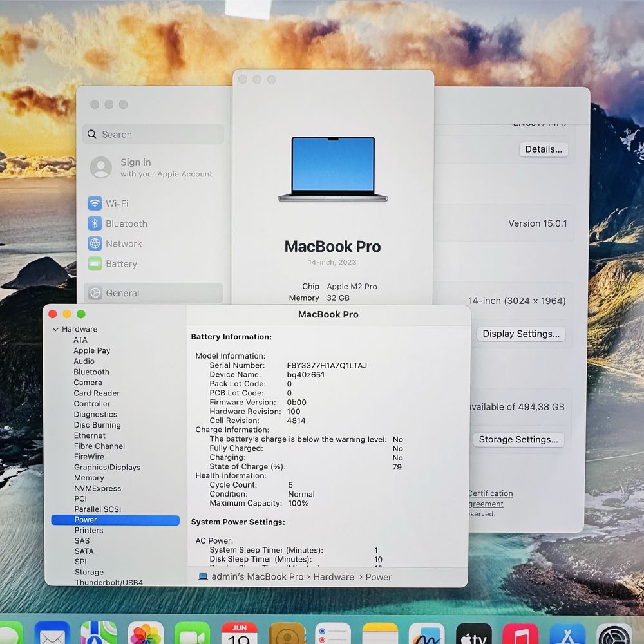Image resolution: width=644 pixels, height=644 pixels.
Task: Select Fibre Channel in the Hardware list
Action: (99, 446)
